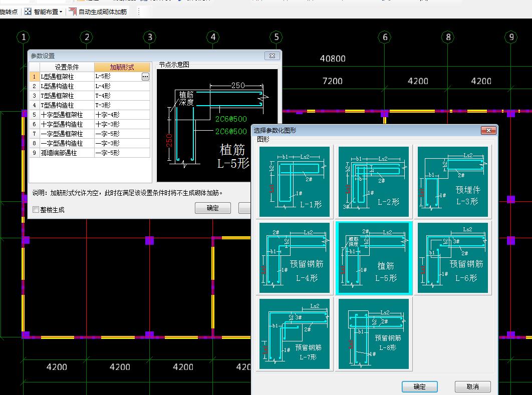Viewport: 532px width, 395px height.
Task: Confirm 参数设置 with its 确定 button
Action: point(212,208)
